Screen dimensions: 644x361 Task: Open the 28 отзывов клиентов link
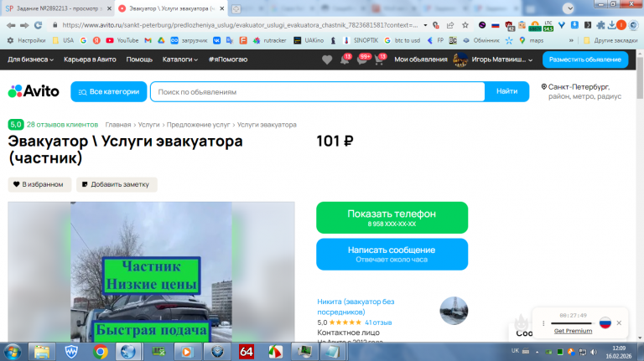(62, 124)
